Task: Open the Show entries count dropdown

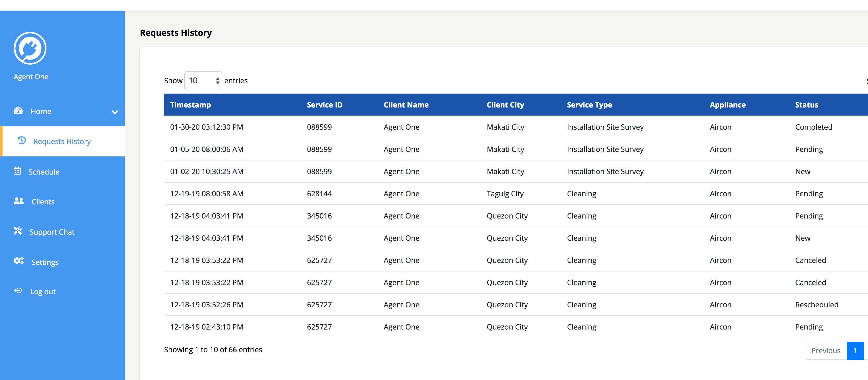Action: click(203, 81)
